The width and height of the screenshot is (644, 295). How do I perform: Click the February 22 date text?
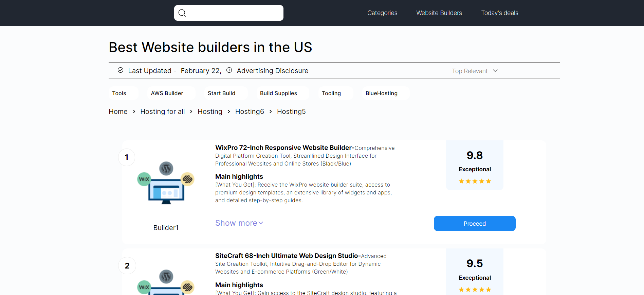pyautogui.click(x=201, y=71)
